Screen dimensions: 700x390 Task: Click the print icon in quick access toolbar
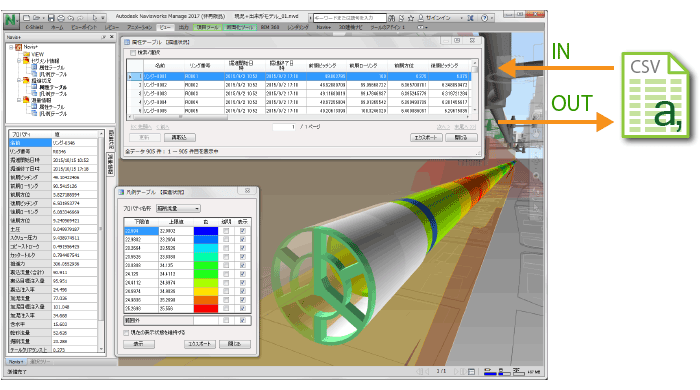(x=61, y=18)
